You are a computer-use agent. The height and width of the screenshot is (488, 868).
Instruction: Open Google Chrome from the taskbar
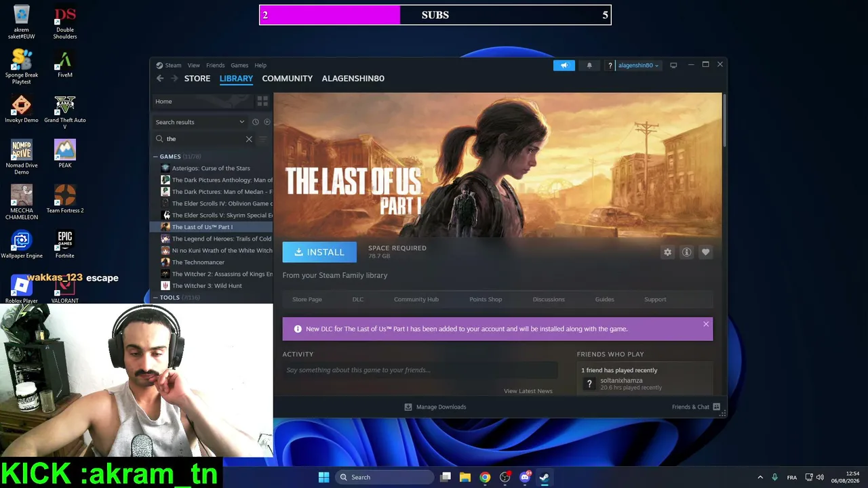[485, 477]
